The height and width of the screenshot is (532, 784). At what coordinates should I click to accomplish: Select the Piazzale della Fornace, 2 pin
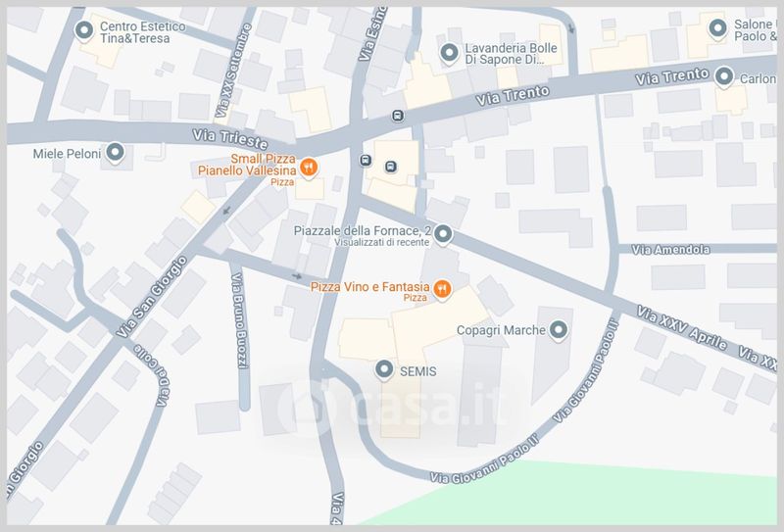(443, 233)
